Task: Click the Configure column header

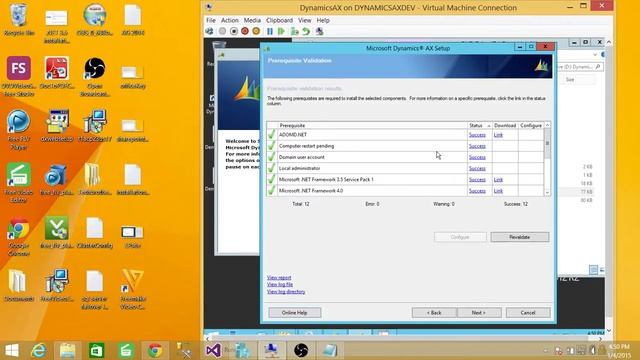Action: click(531, 125)
